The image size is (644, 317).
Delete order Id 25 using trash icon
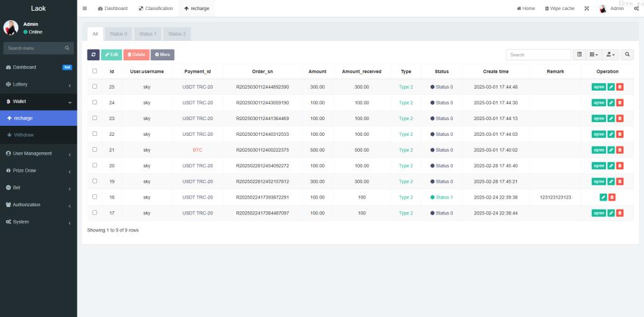point(619,87)
